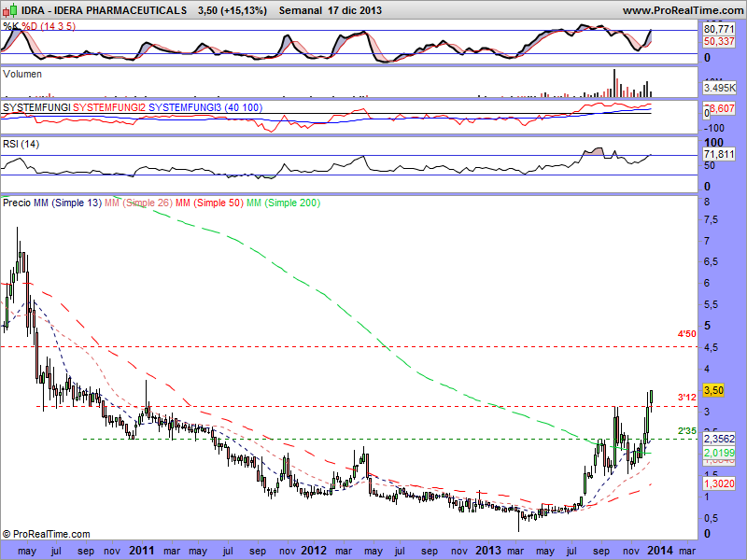Screen dimensions: 747x560
Task: Click the %K stochastic label
Action: pyautogui.click(x=10, y=26)
